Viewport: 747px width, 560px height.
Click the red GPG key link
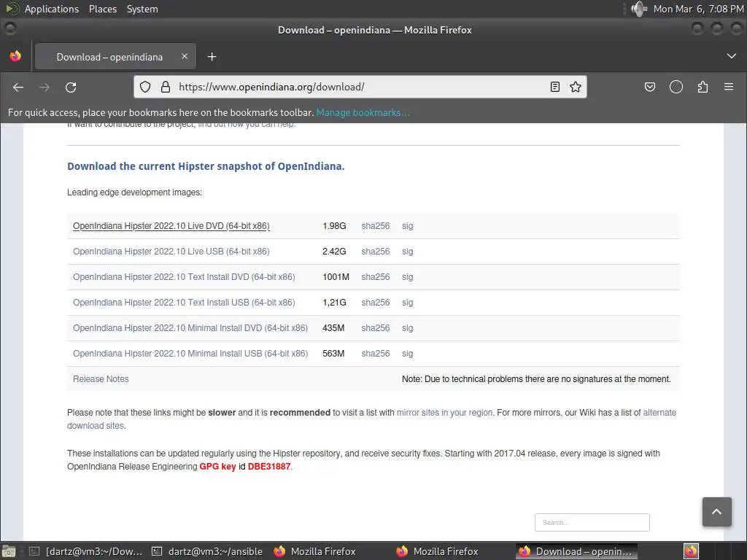click(x=217, y=466)
